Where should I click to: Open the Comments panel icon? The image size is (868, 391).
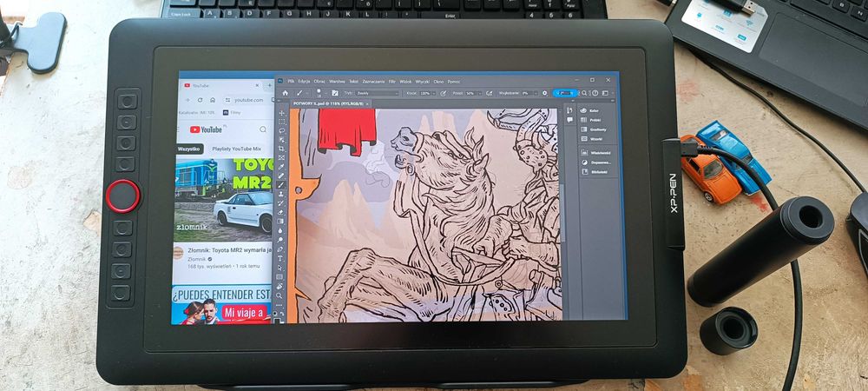pos(569,120)
